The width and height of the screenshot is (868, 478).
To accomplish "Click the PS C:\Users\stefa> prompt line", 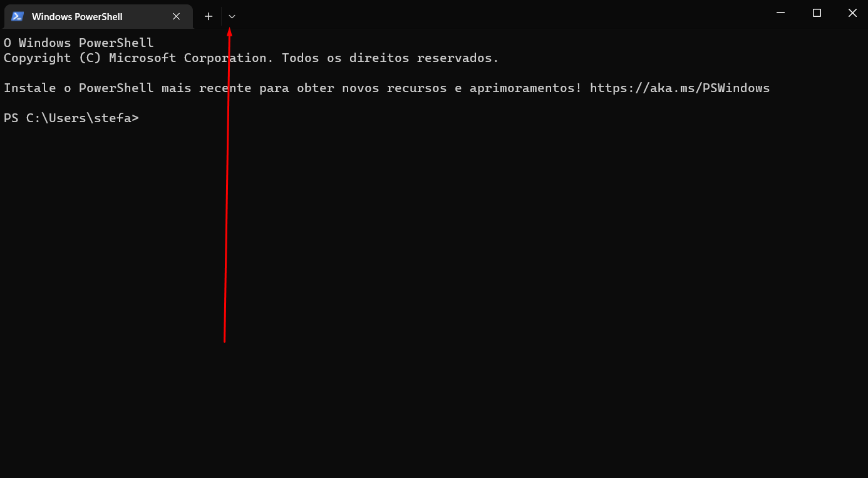I will 71,118.
